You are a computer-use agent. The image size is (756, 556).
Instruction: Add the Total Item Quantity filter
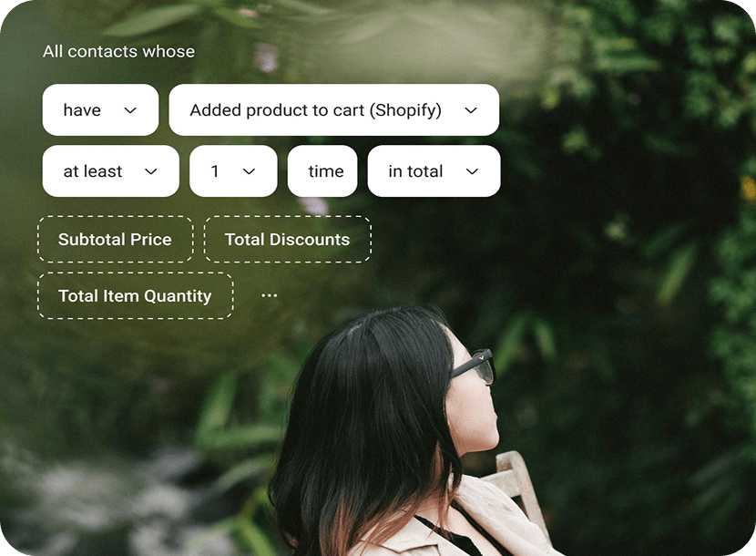coord(136,296)
